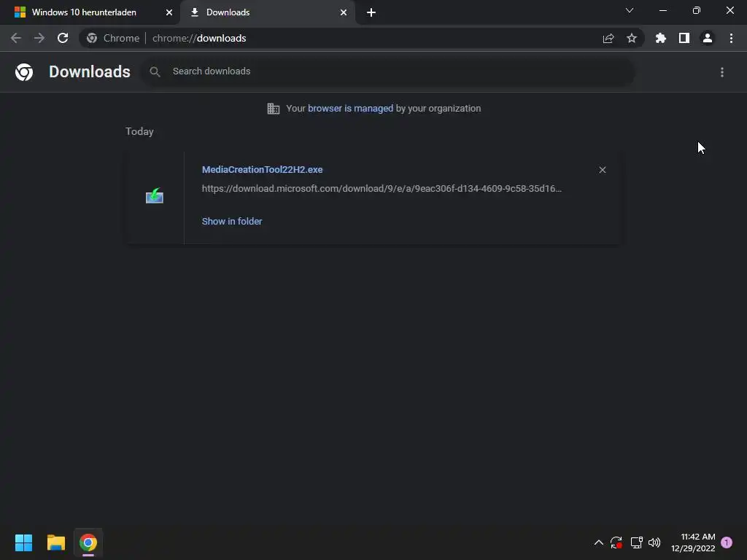Click the organization building icon
Screen dimensions: 747x560
[274, 109]
